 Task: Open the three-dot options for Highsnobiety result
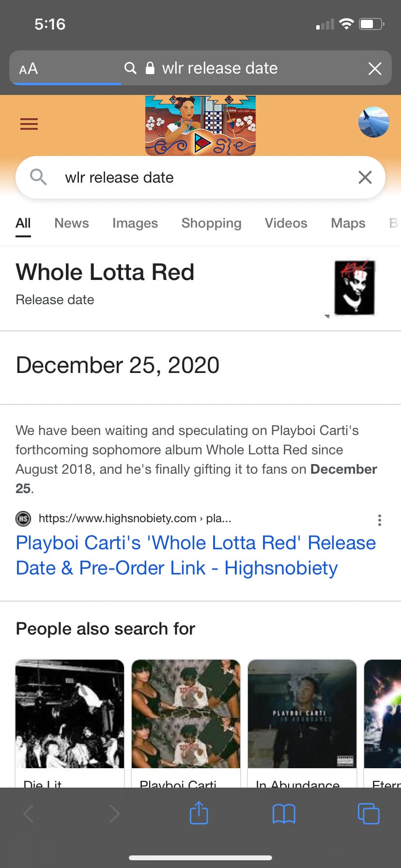point(380,520)
